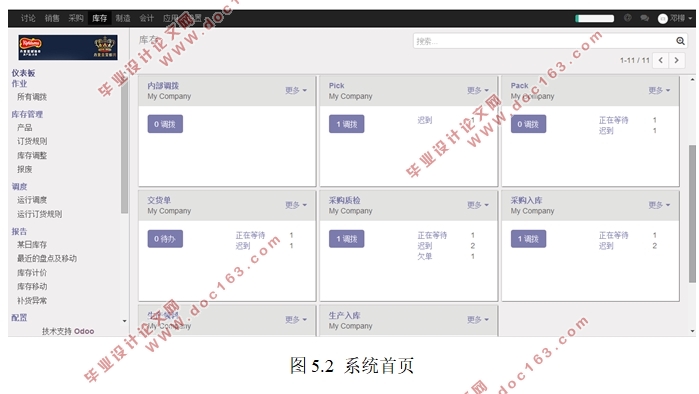Image resolution: width=699 pixels, height=394 pixels.
Task: Open 更多 dropdown on Pick card
Action: (x=478, y=90)
